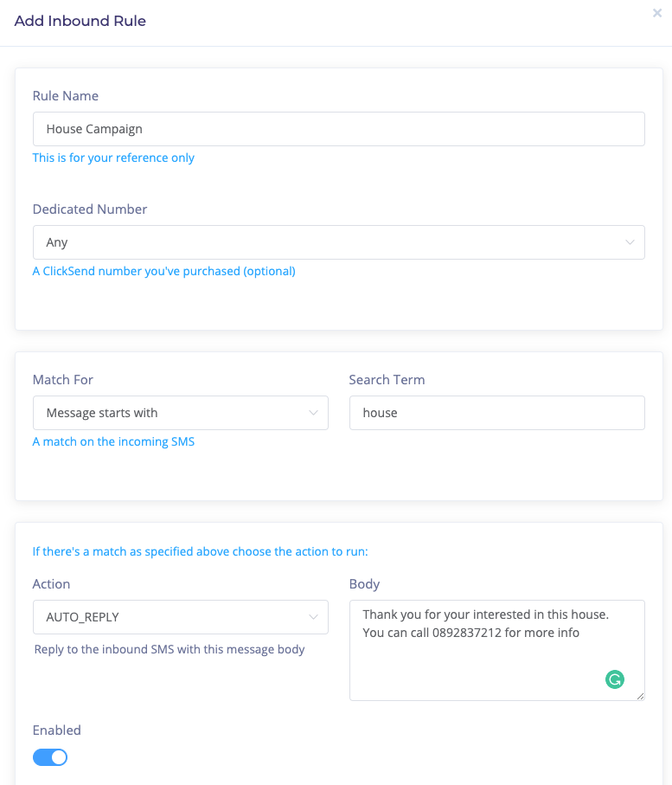
Task: Click the ClickSend number optional hint text
Action: pos(164,272)
